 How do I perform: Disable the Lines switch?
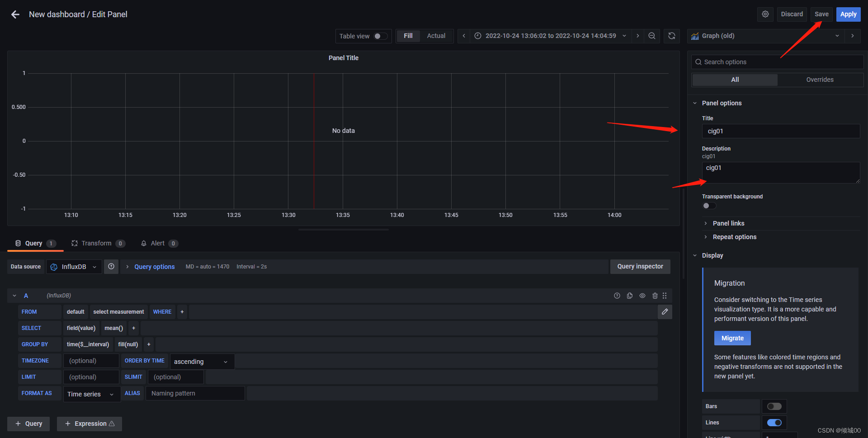pyautogui.click(x=774, y=423)
